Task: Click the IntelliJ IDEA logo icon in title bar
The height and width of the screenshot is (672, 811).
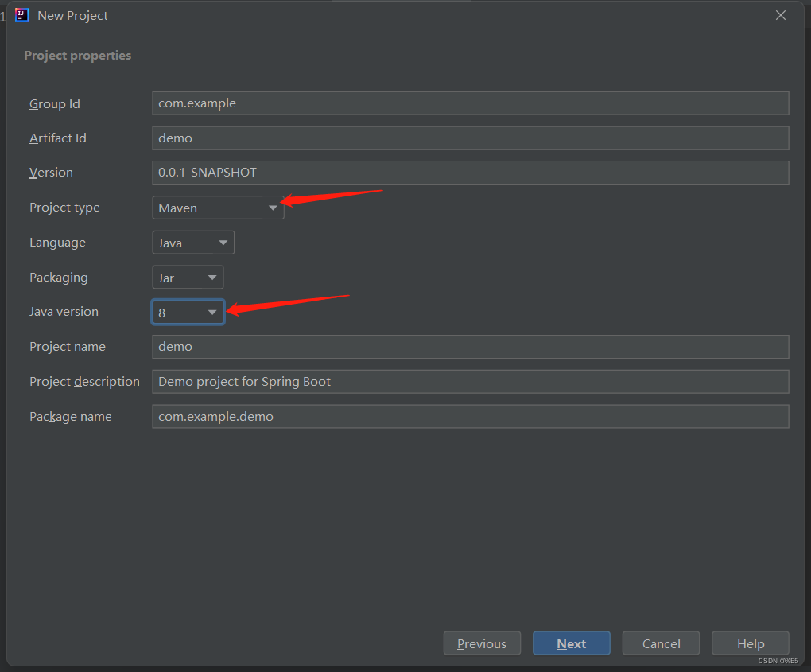Action: pyautogui.click(x=22, y=16)
